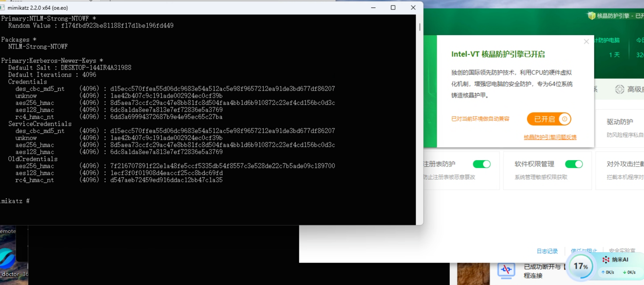The image size is (644, 285).
Task: Click the mimikatz window title bar icon
Action: tap(2, 8)
